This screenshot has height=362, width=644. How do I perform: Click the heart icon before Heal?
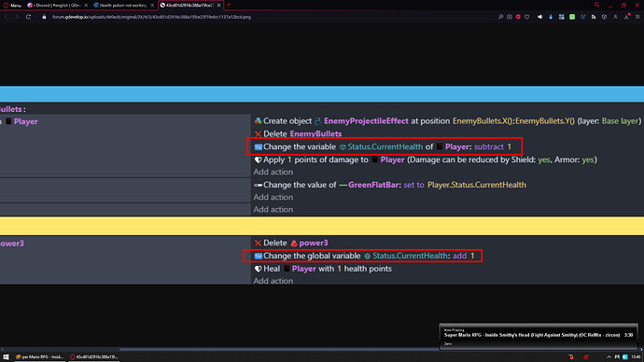[x=258, y=269]
